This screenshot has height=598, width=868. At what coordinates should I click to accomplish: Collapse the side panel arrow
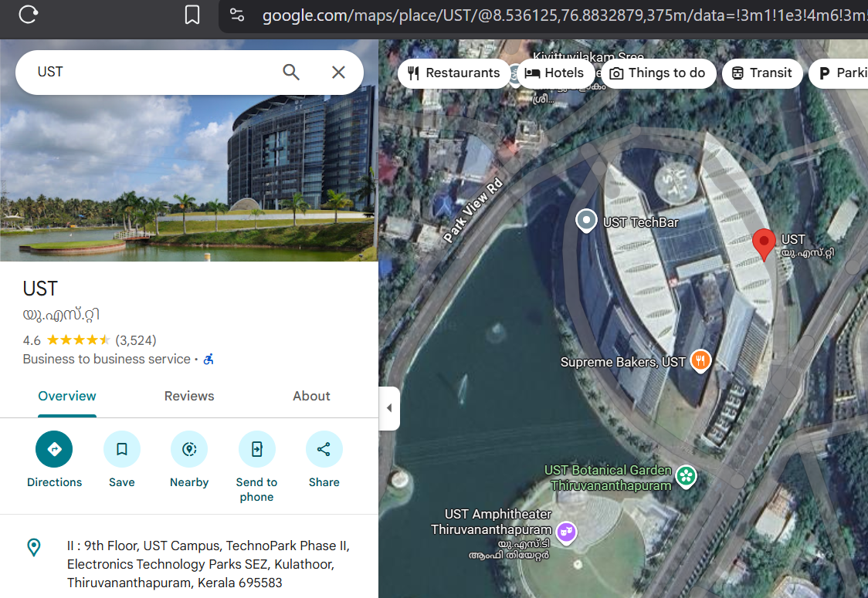pyautogui.click(x=389, y=408)
